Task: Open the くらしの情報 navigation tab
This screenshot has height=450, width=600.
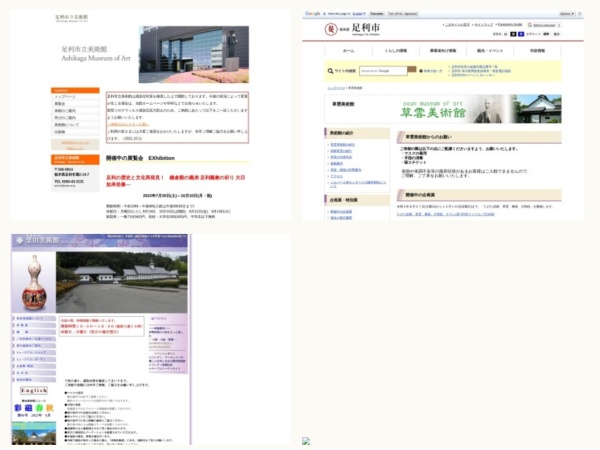Action: point(396,51)
